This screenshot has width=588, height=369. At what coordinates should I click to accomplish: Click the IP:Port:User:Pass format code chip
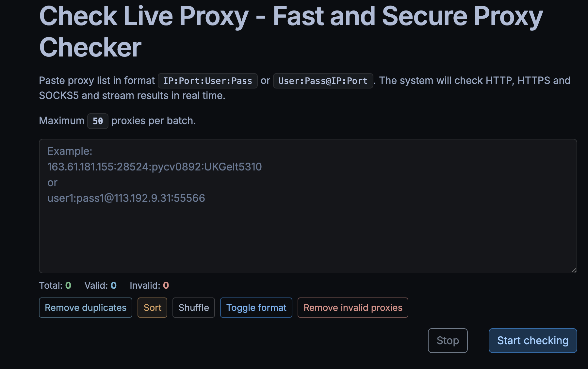click(207, 81)
